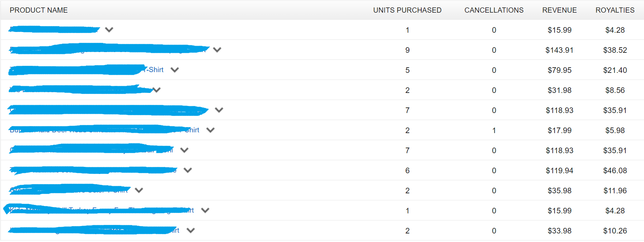
Task: Expand the row with 9 units purchased
Action: click(217, 50)
